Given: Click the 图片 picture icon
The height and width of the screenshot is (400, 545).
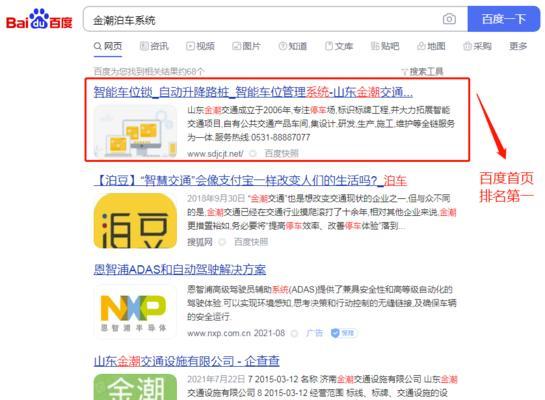Looking at the screenshot, I should [236, 46].
